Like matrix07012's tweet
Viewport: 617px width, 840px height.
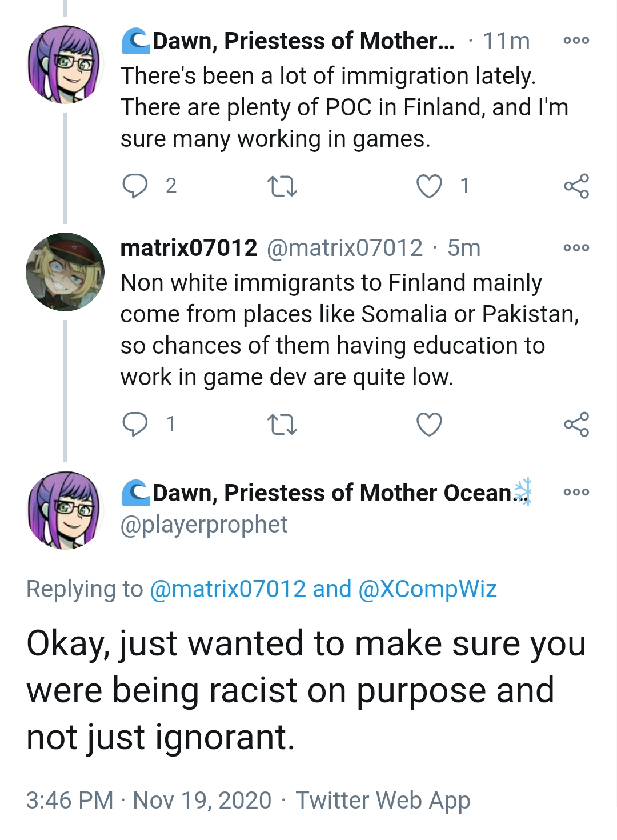429,425
